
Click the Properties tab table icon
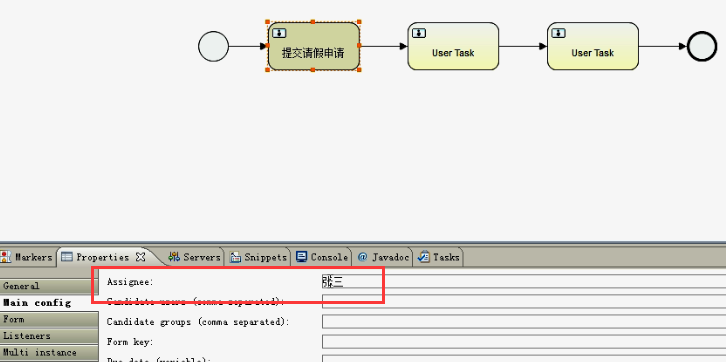pyautogui.click(x=67, y=256)
